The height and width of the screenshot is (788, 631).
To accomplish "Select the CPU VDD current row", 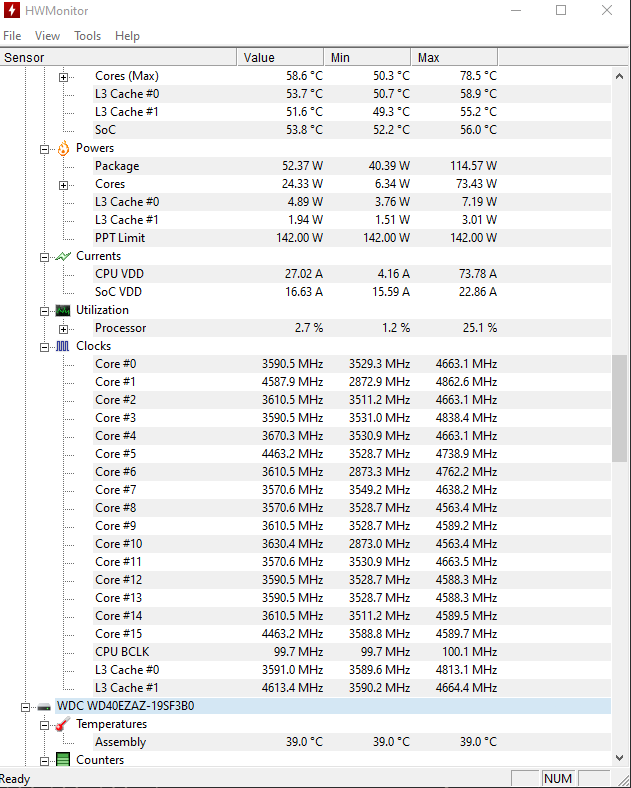I will coord(352,274).
